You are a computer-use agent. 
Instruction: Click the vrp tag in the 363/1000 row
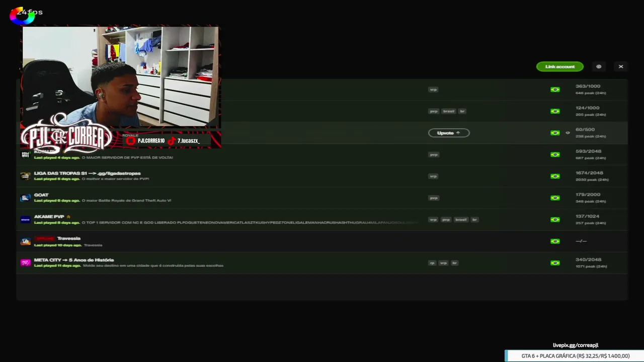[433, 89]
